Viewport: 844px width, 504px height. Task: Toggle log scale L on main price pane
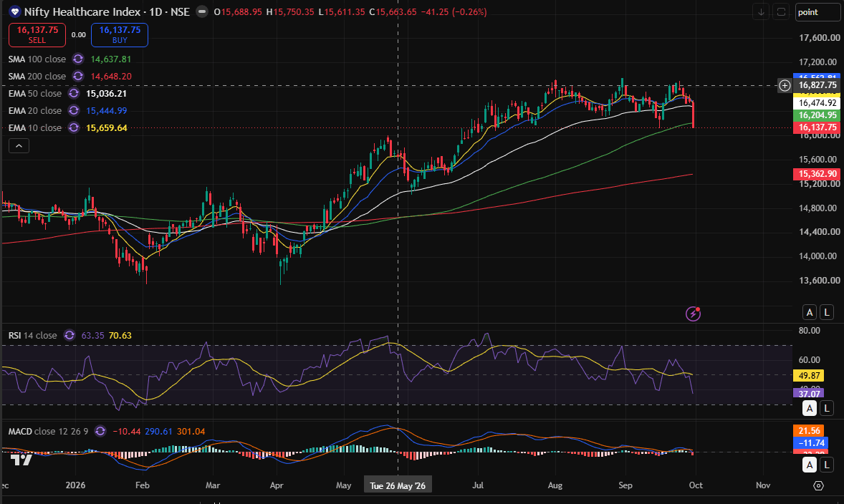pyautogui.click(x=827, y=312)
